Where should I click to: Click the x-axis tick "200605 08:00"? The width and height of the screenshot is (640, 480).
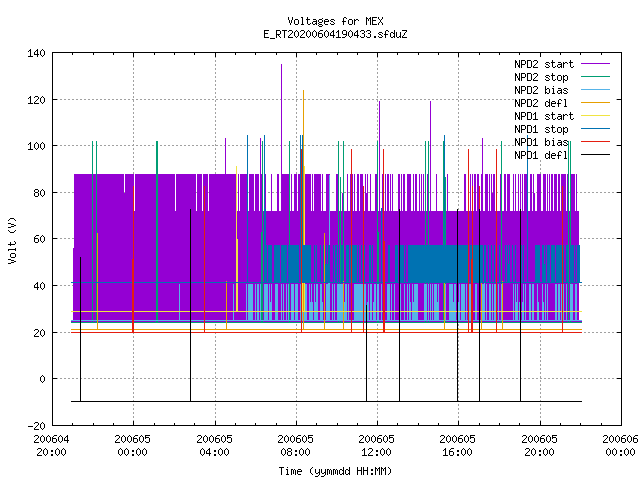296,445
